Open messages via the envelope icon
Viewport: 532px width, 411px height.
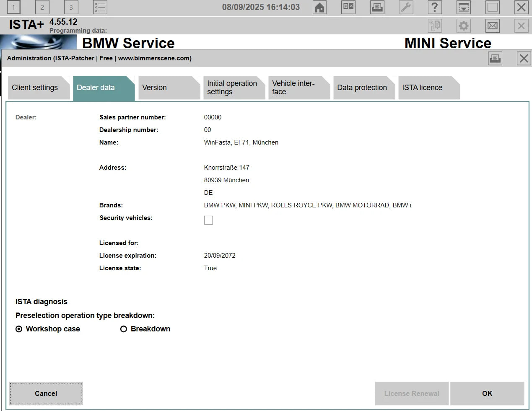pyautogui.click(x=492, y=26)
